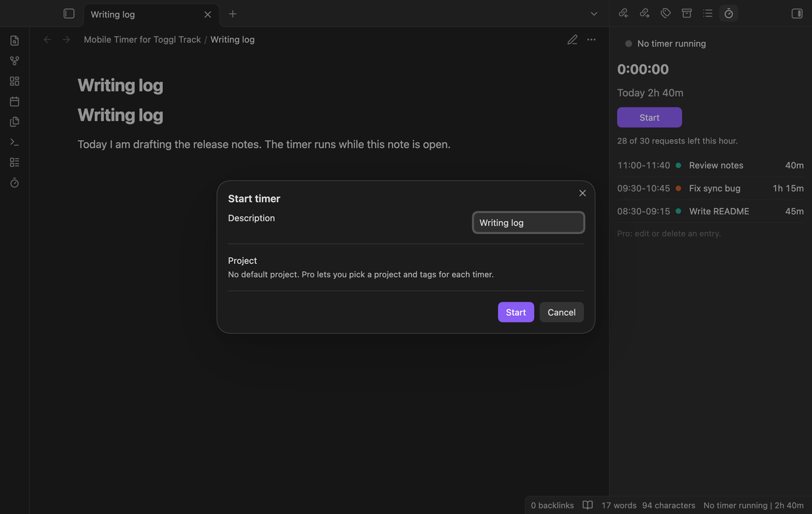The height and width of the screenshot is (514, 812).
Task: Click '11:00-11:40' time range
Action: (x=644, y=165)
